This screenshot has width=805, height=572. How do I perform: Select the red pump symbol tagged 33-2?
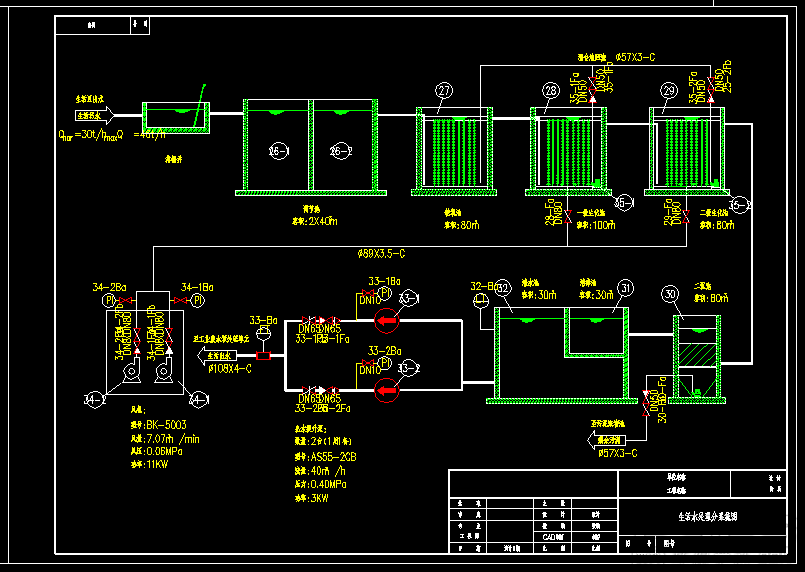386,390
